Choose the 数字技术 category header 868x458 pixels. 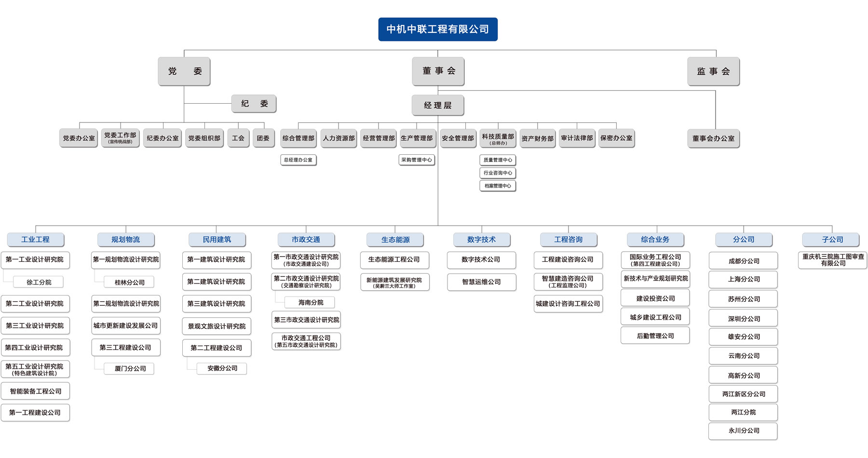coord(481,240)
